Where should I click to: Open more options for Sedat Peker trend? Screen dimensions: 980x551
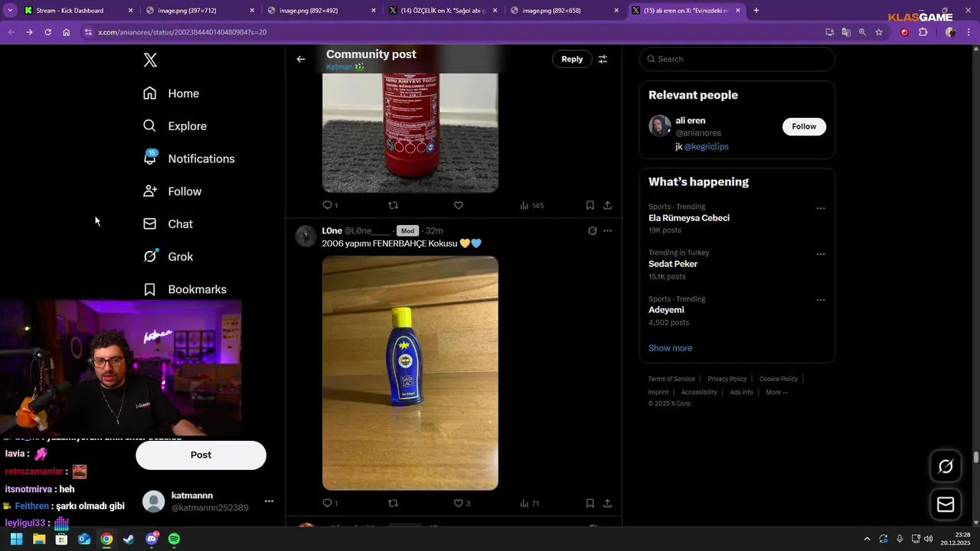coord(821,254)
